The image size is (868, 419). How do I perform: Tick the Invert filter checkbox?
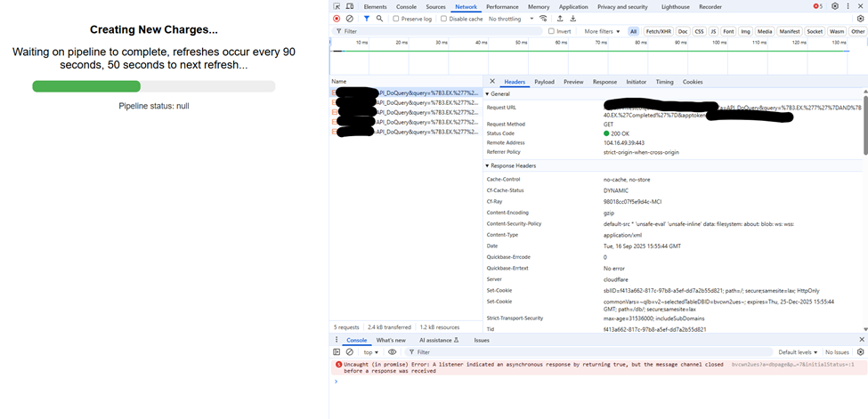point(552,31)
